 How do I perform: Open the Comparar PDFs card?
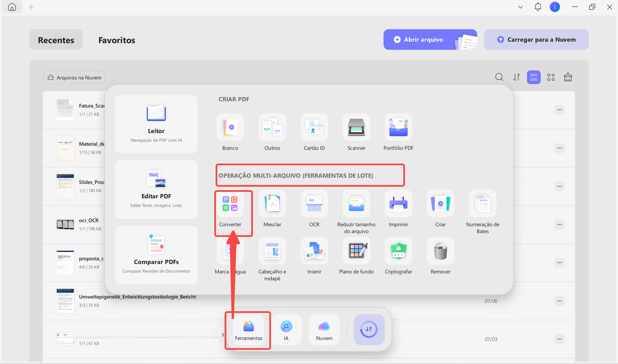tap(156, 255)
